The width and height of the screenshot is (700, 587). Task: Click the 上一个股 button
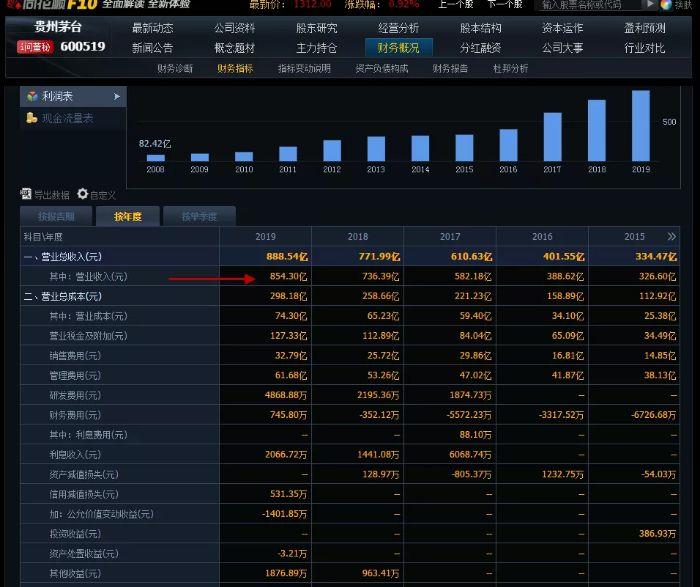point(456,4)
